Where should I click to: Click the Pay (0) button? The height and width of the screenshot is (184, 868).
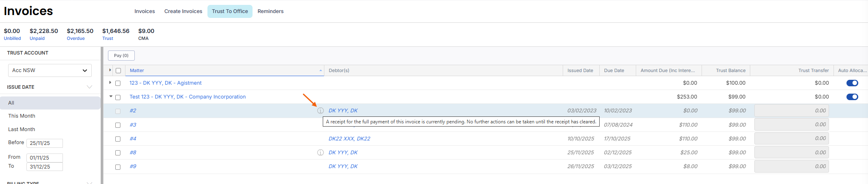(x=121, y=56)
